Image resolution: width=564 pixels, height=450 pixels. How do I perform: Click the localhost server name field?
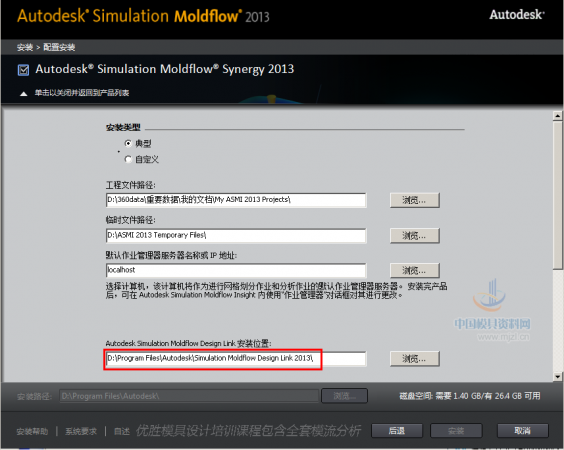(x=236, y=270)
